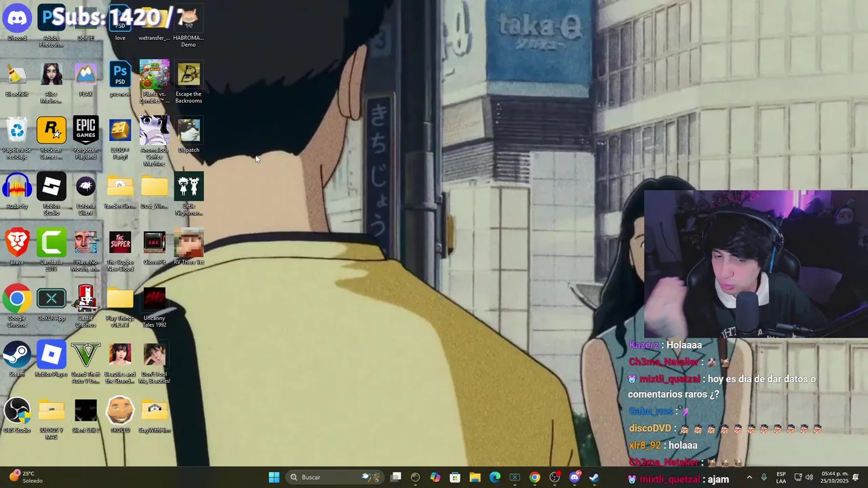Click the Buscar taskbar search box

point(334,477)
